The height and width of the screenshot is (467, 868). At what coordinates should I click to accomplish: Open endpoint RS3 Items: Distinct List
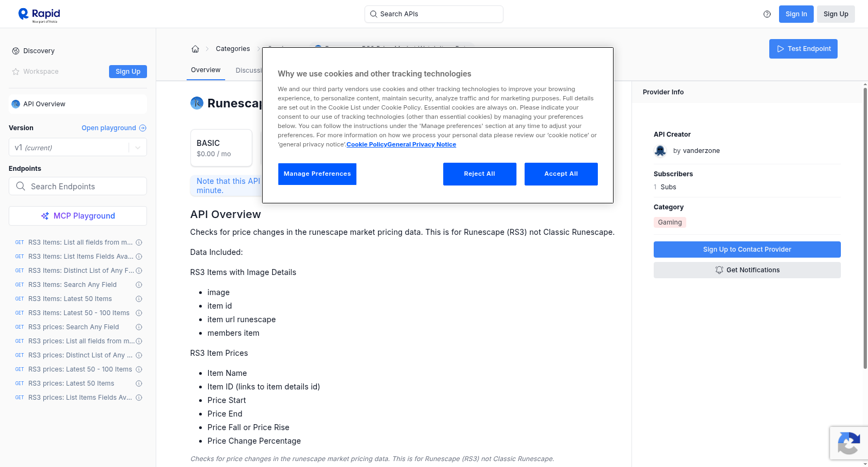tap(80, 271)
